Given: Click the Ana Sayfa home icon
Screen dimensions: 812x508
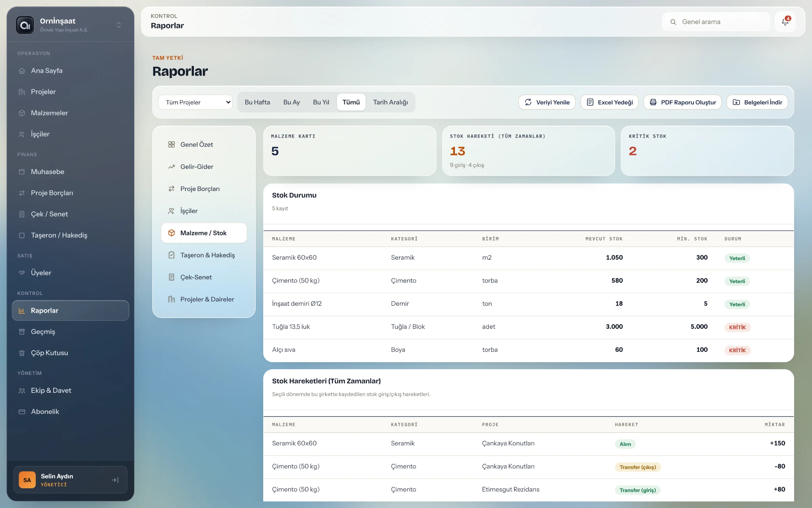Looking at the screenshot, I should click(x=22, y=71).
